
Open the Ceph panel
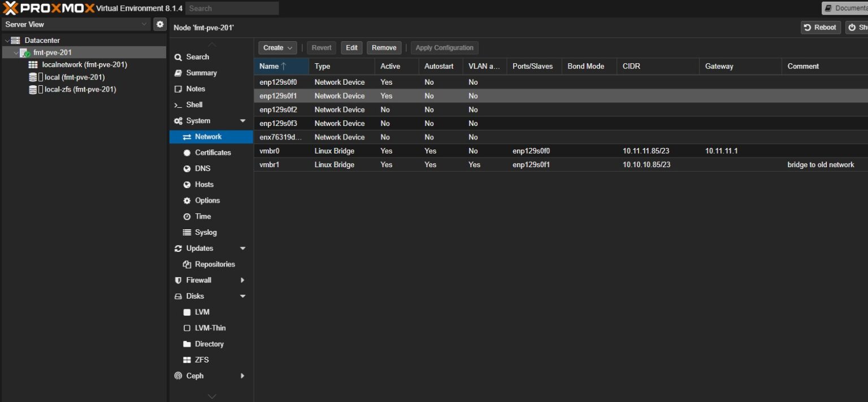[194, 375]
